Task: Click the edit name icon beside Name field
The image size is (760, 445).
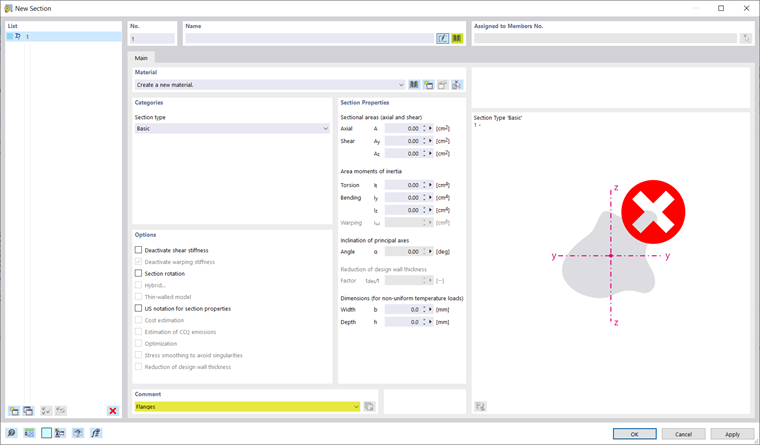Action: pyautogui.click(x=443, y=38)
